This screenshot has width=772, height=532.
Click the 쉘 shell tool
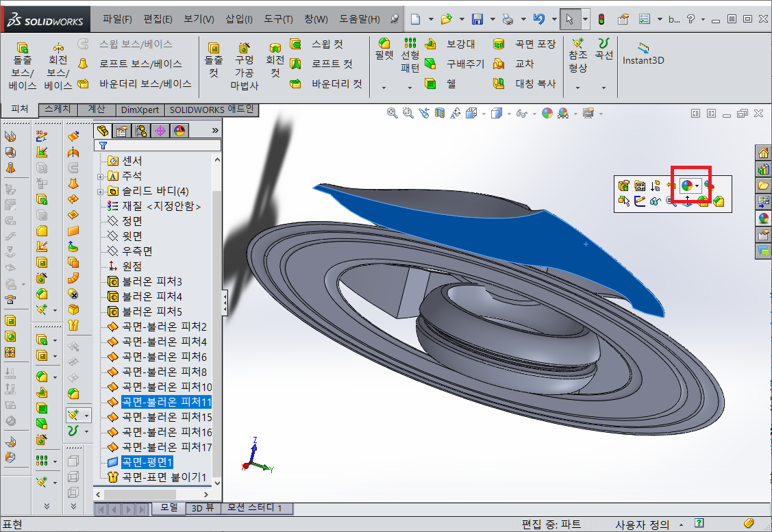[x=440, y=84]
